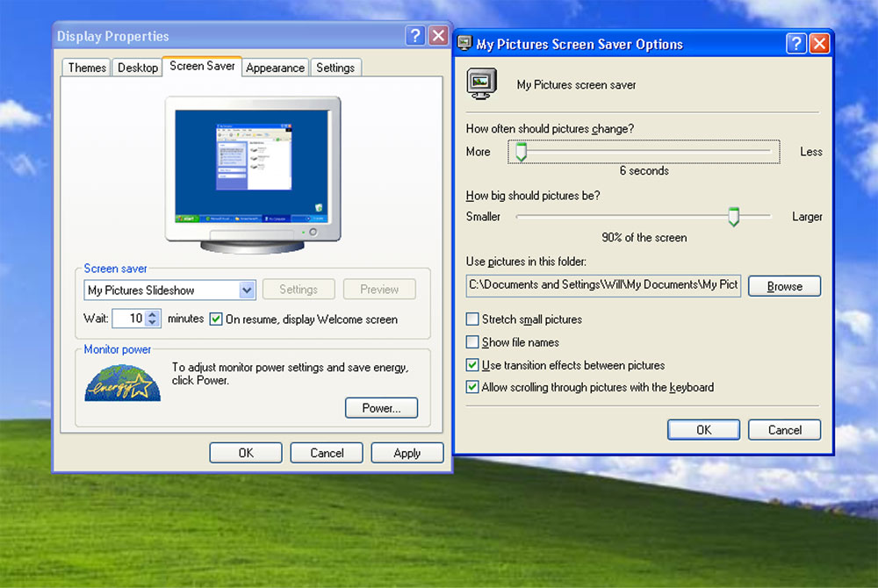
Task: Switch to the Themes tab
Action: pos(87,68)
